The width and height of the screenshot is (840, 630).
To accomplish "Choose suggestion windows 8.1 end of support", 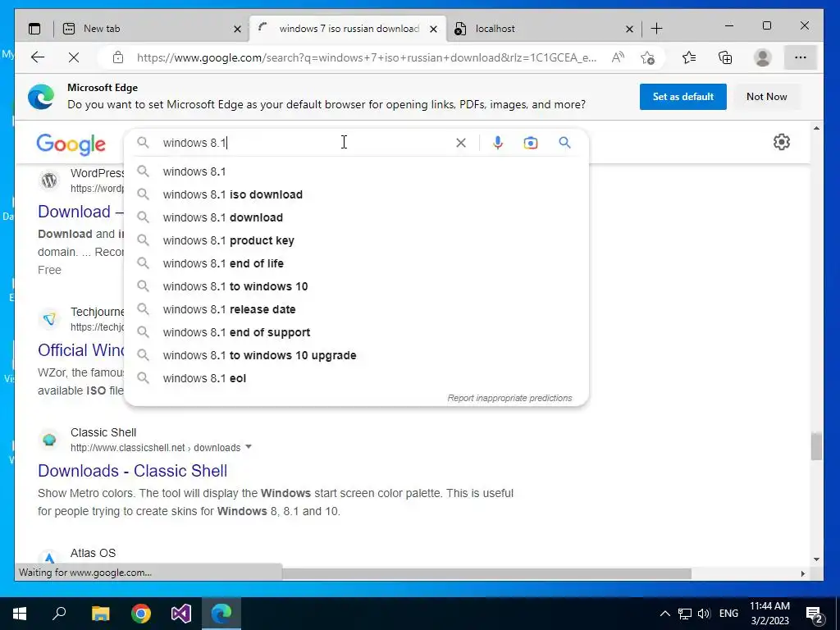I will (356, 333).
